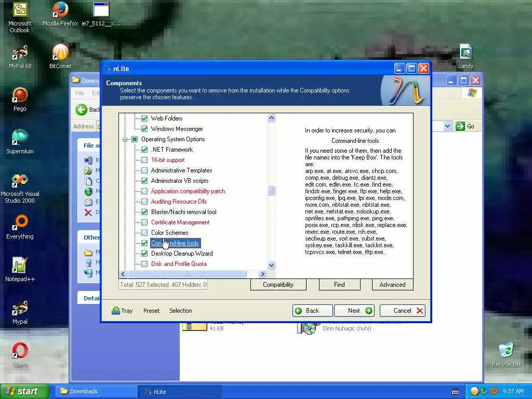Cancel the nLite wizard

coord(403,311)
